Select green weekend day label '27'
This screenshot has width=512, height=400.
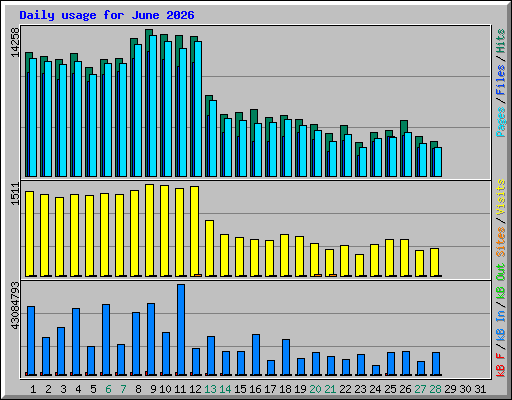(420, 389)
